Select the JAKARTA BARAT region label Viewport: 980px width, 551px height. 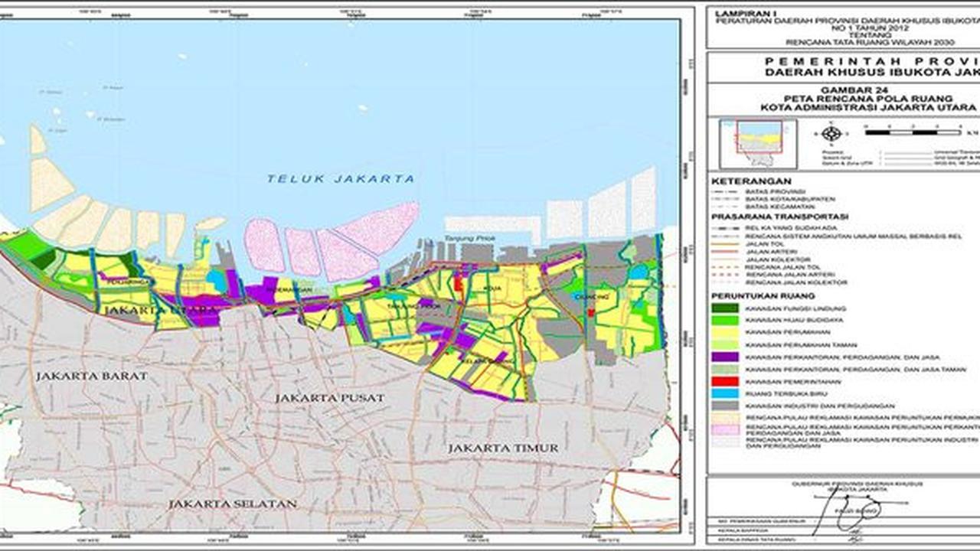(x=91, y=376)
